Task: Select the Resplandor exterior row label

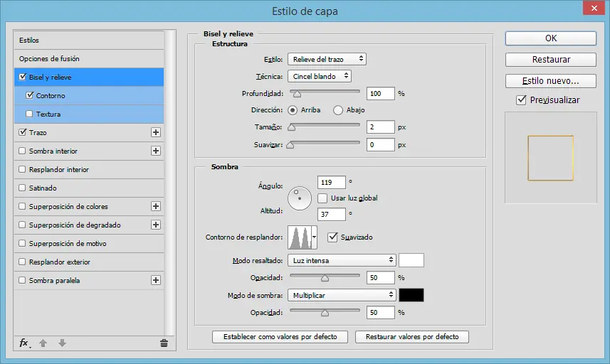Action: (x=60, y=262)
